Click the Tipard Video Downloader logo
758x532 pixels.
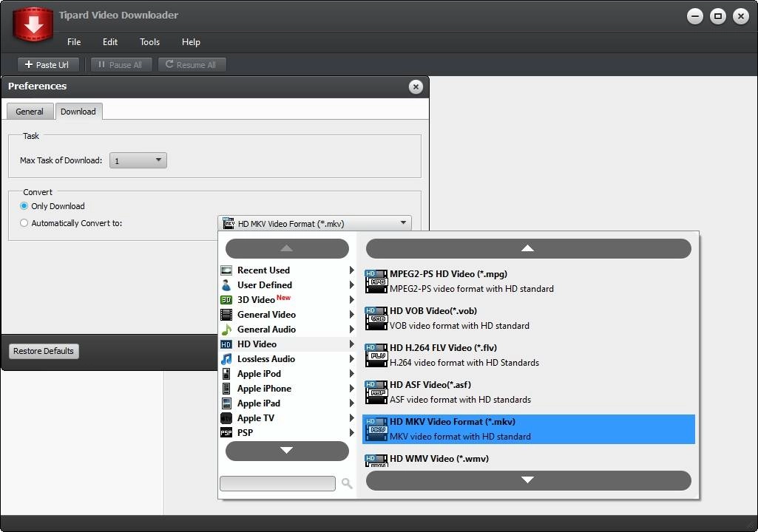coord(33,23)
